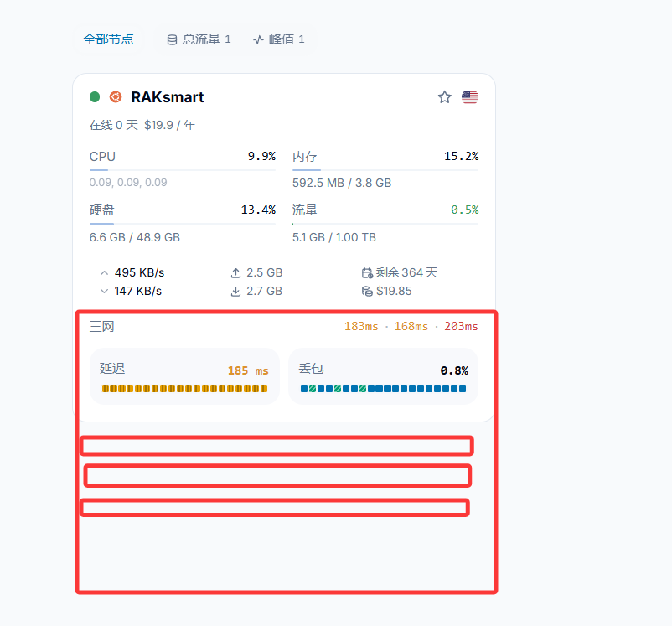Click the 6.6 GB / 48.9 GB text
Viewport: 672px width, 626px height.
pos(135,237)
